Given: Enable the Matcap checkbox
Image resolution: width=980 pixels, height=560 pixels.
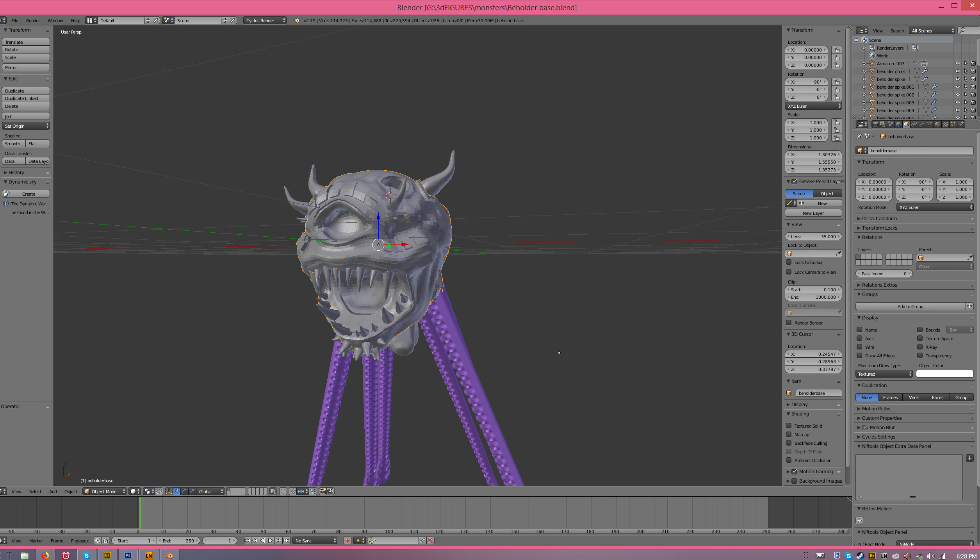Looking at the screenshot, I should 789,434.
